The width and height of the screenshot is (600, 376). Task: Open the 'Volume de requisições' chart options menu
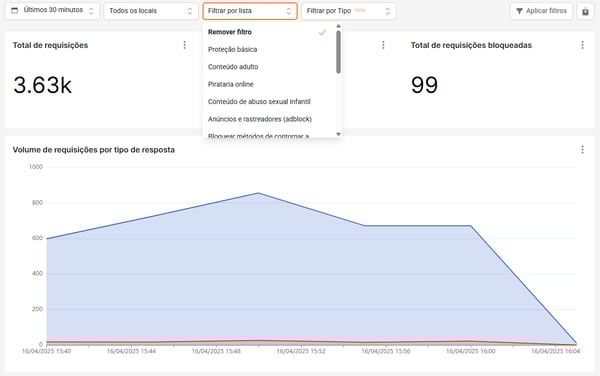[582, 150]
